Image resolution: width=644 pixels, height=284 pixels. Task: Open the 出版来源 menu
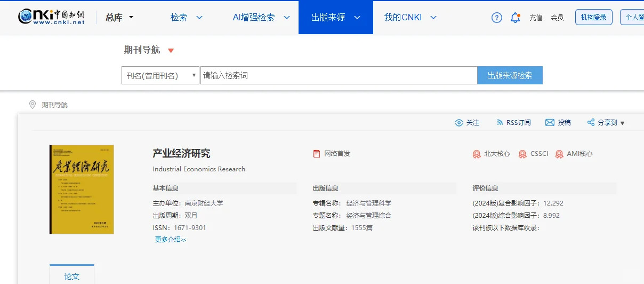click(336, 18)
